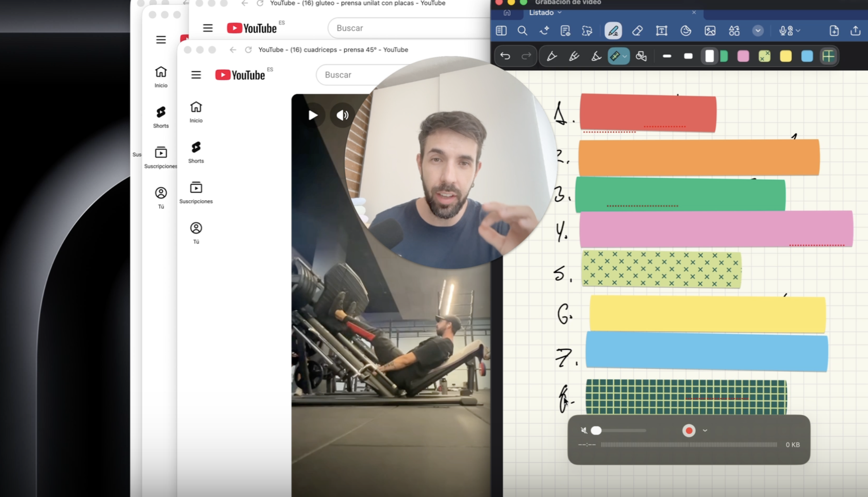Switch to the Listado tab
Screen dimensions: 868x497
[x=541, y=12]
